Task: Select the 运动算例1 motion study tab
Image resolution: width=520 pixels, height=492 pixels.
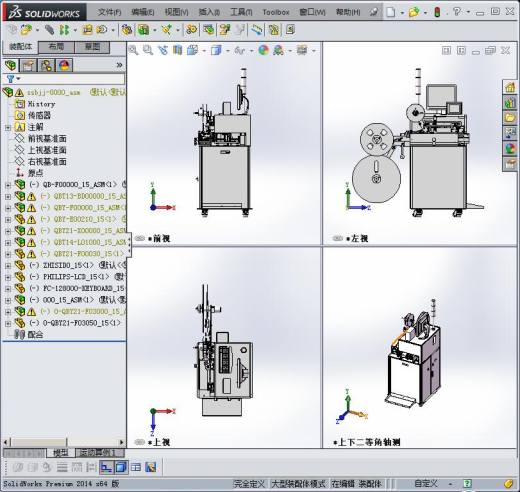Action: click(99, 453)
